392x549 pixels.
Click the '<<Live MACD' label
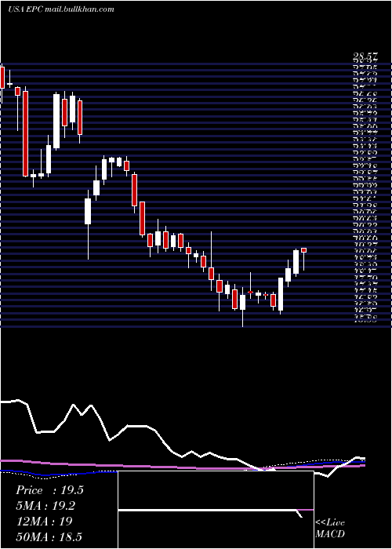point(330,528)
